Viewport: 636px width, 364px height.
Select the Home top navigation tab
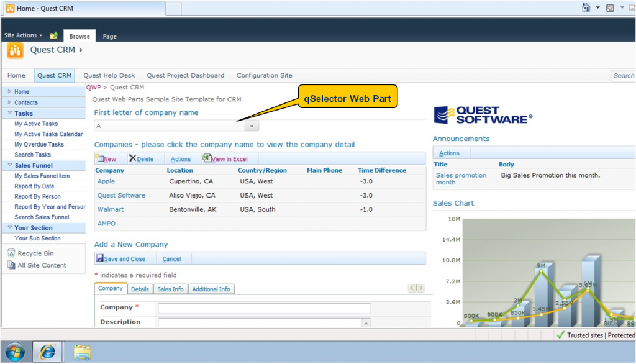16,75
